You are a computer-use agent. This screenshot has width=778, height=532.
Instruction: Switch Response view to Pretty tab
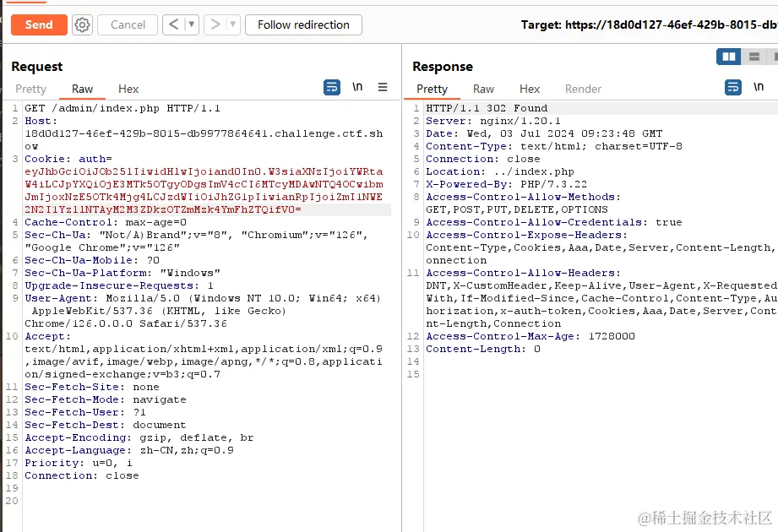(432, 89)
